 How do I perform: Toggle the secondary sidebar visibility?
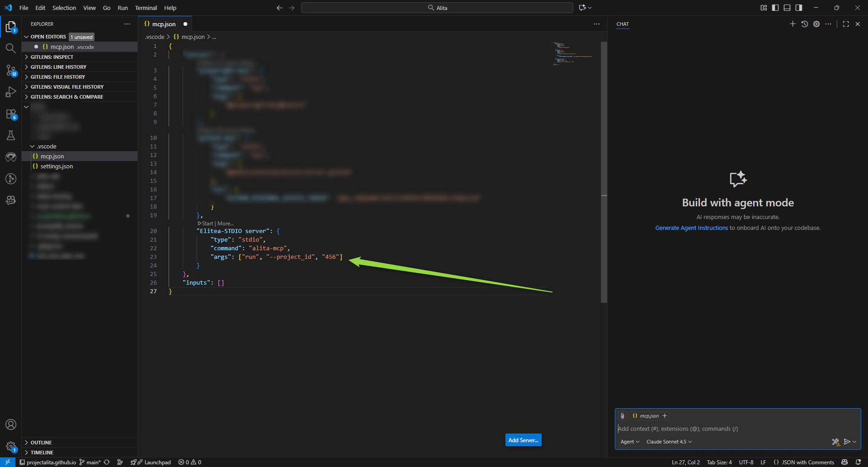tap(799, 8)
